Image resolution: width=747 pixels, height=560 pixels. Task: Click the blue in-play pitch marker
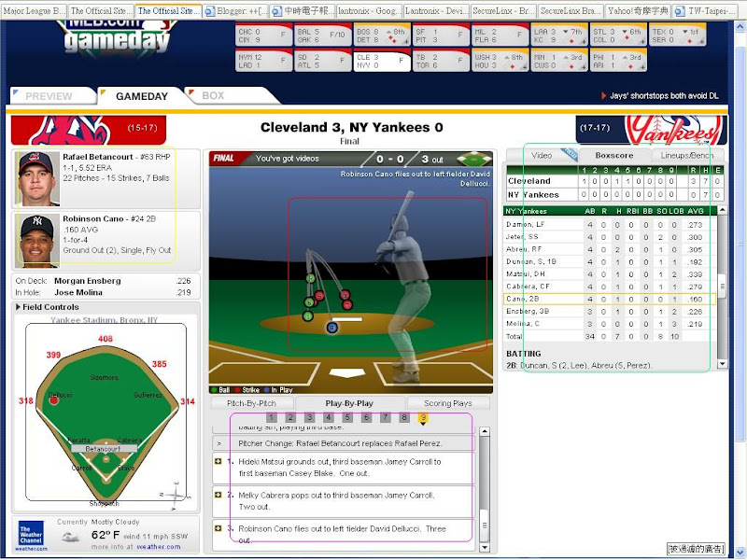[332, 328]
